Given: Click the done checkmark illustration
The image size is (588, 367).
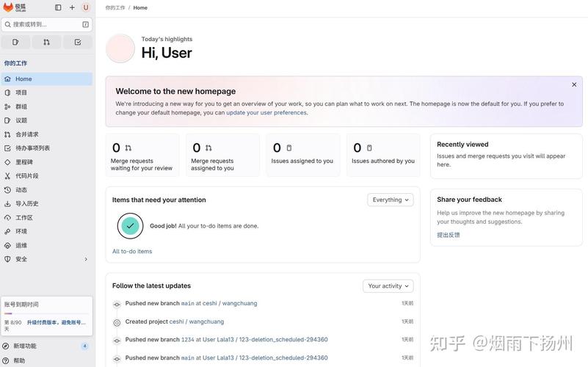Looking at the screenshot, I should pyautogui.click(x=130, y=226).
